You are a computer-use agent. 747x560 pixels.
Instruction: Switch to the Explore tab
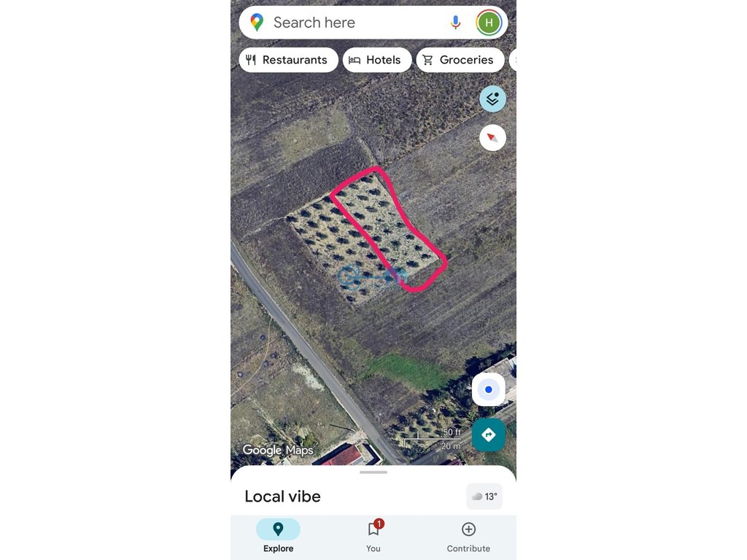(x=278, y=536)
